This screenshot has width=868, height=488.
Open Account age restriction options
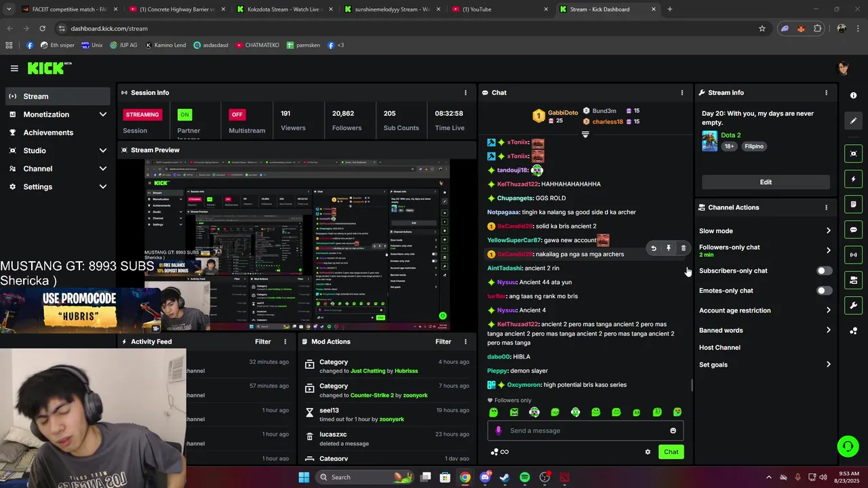[828, 310]
